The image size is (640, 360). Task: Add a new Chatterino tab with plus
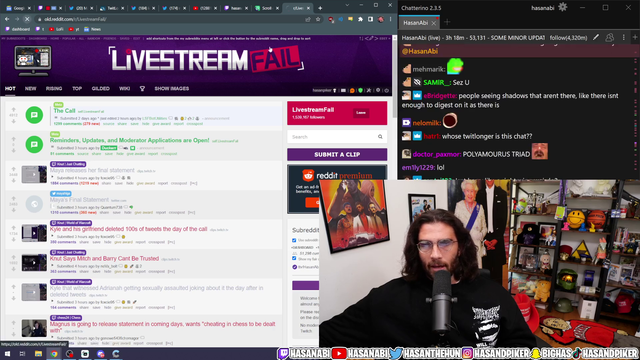[x=447, y=23]
